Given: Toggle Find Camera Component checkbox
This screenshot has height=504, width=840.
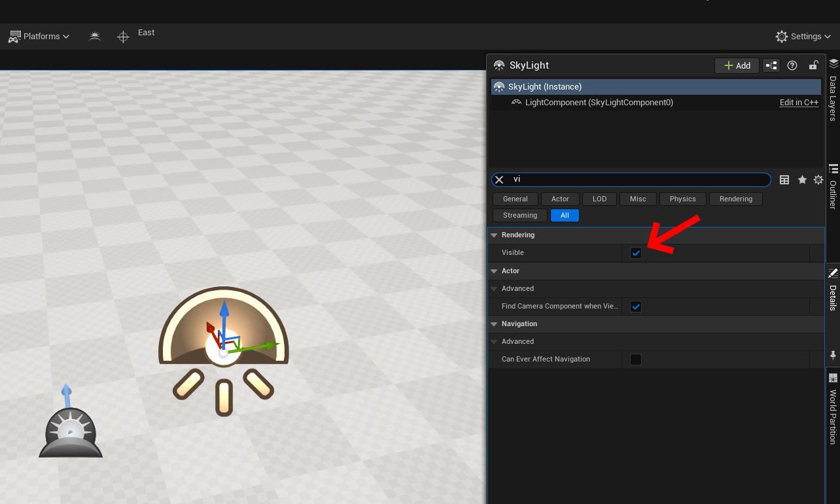Looking at the screenshot, I should (635, 307).
